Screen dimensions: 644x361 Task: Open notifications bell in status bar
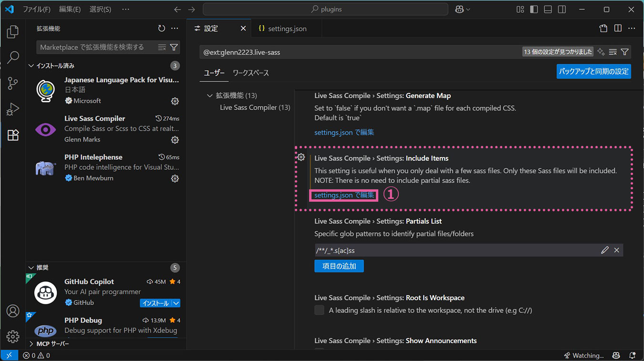(633, 355)
